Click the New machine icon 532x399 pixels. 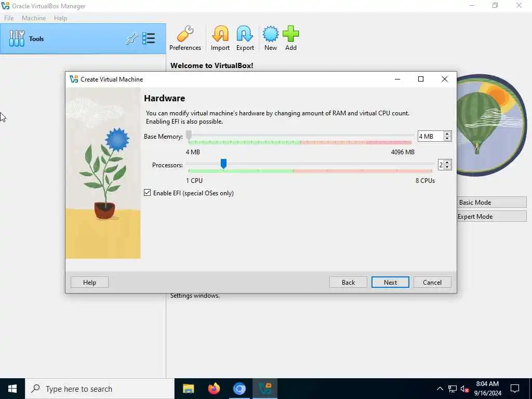[270, 38]
